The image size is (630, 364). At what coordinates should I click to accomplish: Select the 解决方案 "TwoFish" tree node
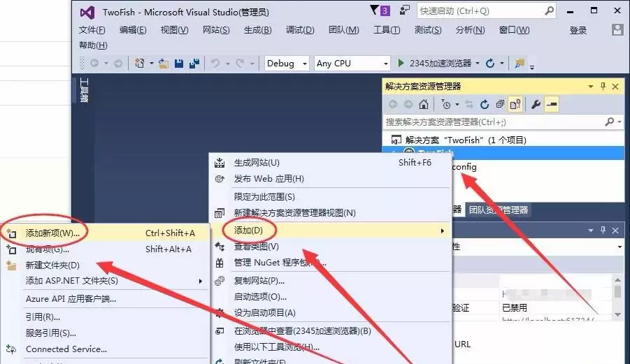tap(466, 140)
